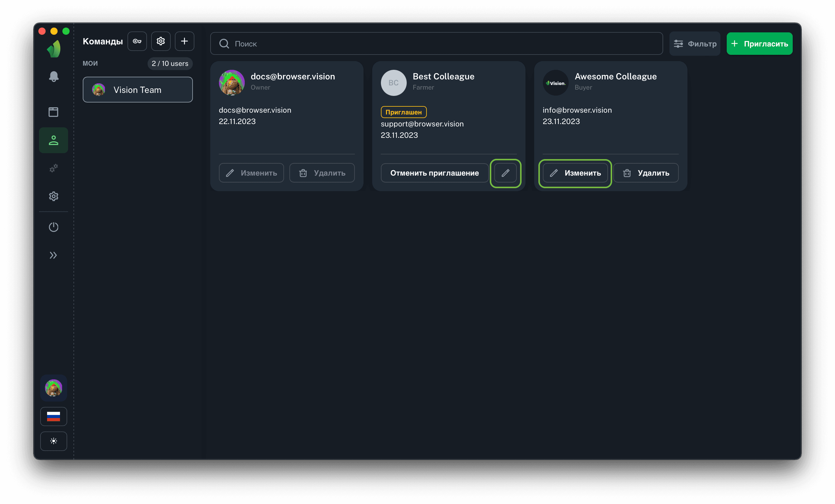Click Удалить on docs@browser.vision card
Viewport: 835px width, 504px height.
322,173
